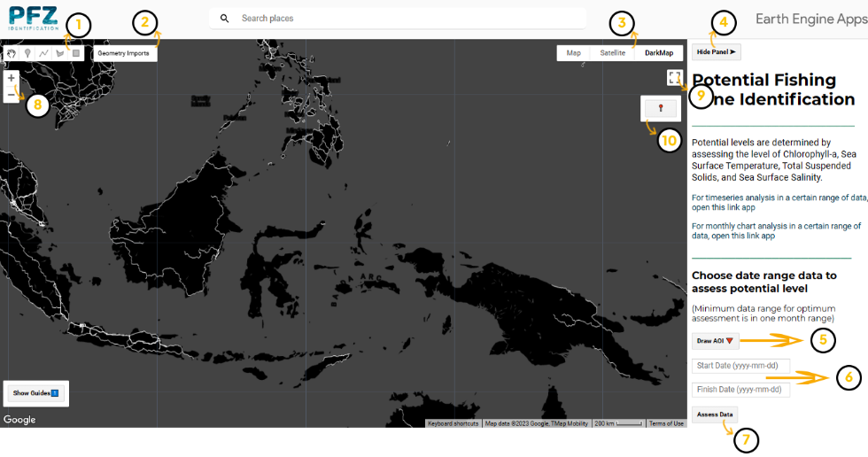This screenshot has height=457, width=868.
Task: Switch to the Satellite view tab
Action: 613,53
